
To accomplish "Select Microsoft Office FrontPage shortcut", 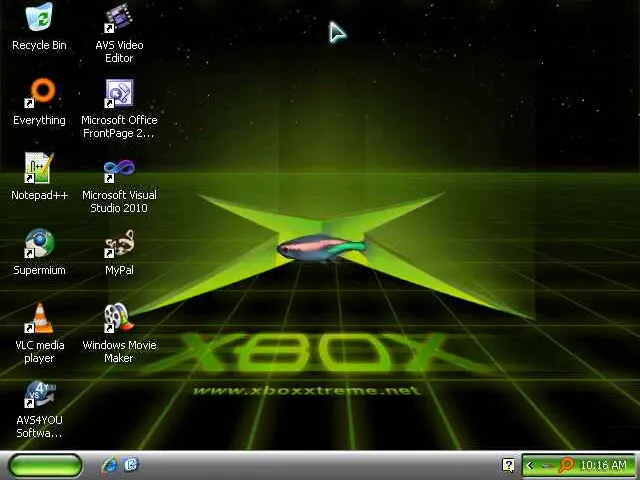I will click(119, 93).
